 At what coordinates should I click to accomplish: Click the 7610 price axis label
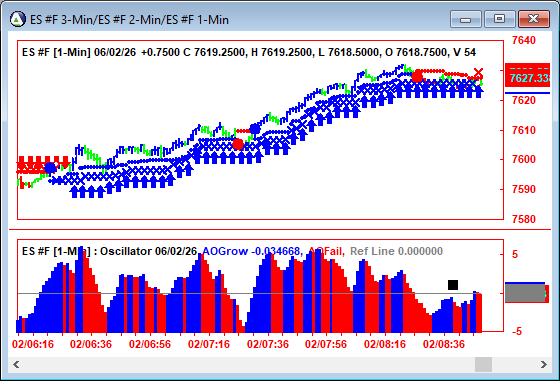(x=524, y=130)
